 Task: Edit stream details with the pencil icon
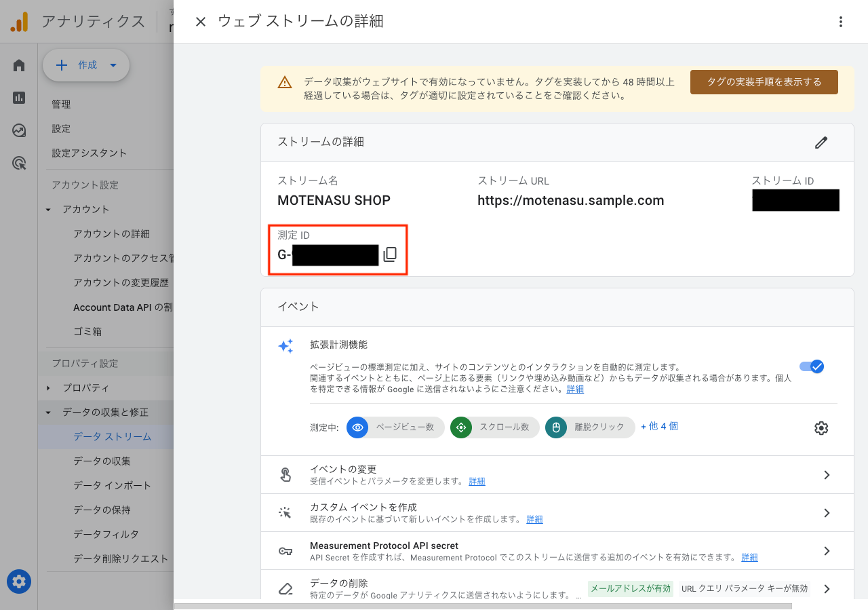tap(821, 142)
